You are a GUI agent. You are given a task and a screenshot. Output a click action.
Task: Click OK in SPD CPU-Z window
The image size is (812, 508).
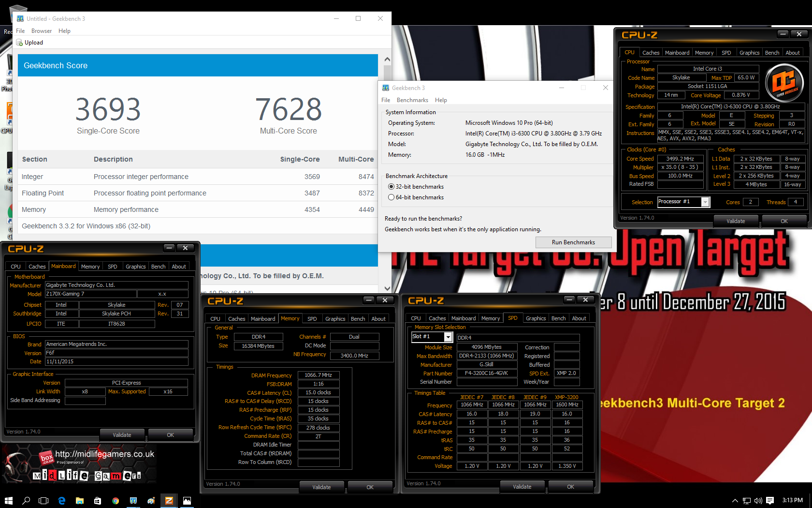pos(570,487)
